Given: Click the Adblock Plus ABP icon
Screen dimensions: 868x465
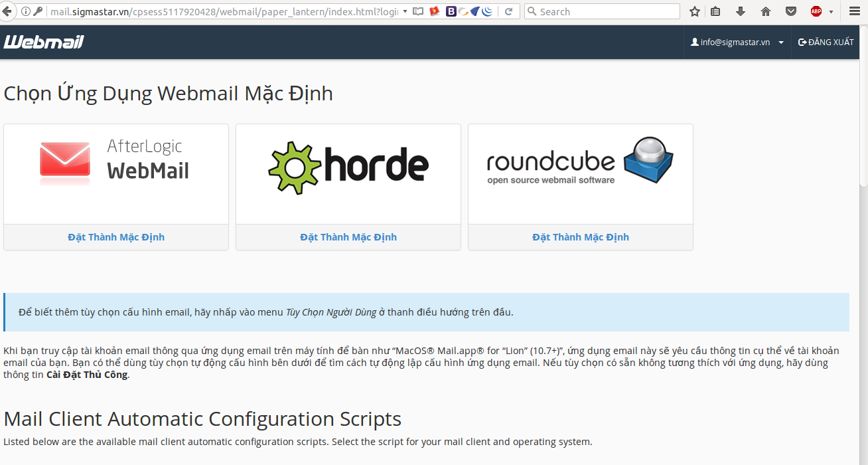Looking at the screenshot, I should click(816, 11).
